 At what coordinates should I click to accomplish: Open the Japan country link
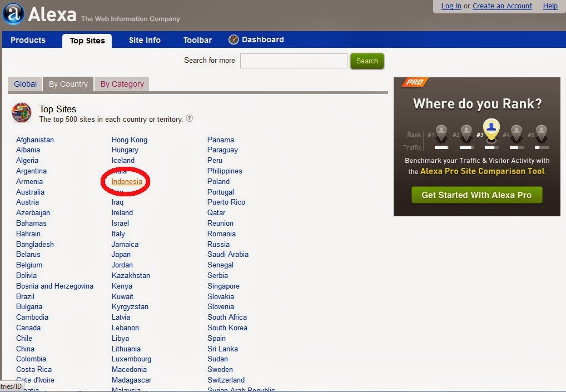[x=121, y=255]
